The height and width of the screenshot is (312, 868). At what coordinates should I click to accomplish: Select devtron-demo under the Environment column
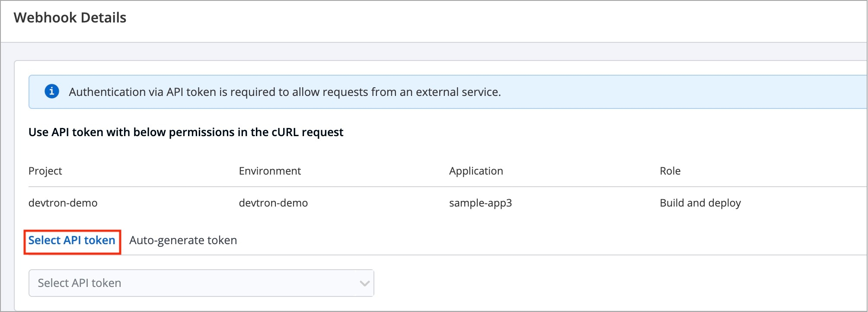point(273,203)
